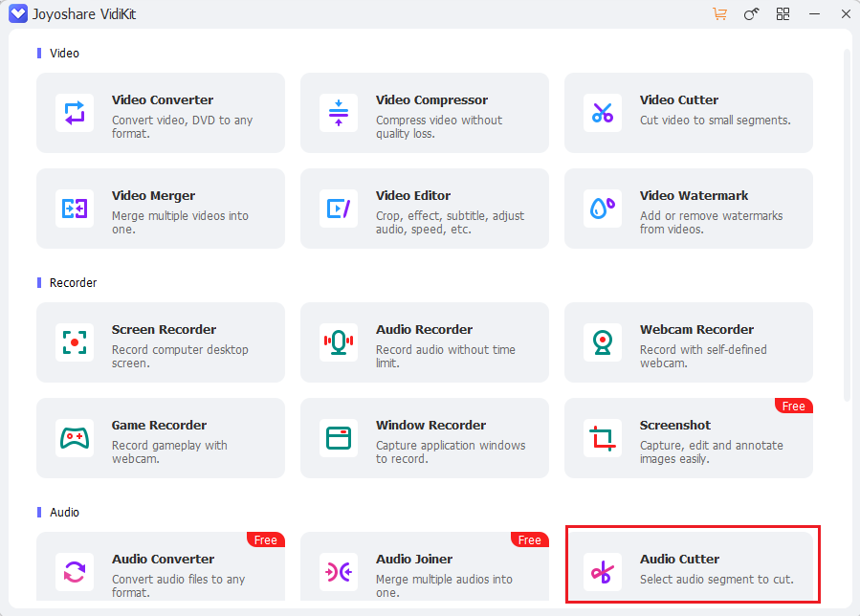Click the Video Compressor icon

(339, 113)
